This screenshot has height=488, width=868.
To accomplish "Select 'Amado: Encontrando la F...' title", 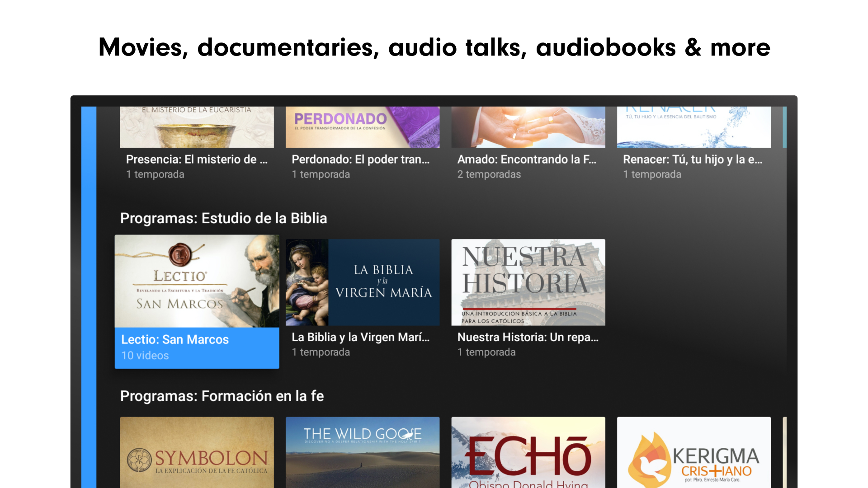I will [527, 160].
